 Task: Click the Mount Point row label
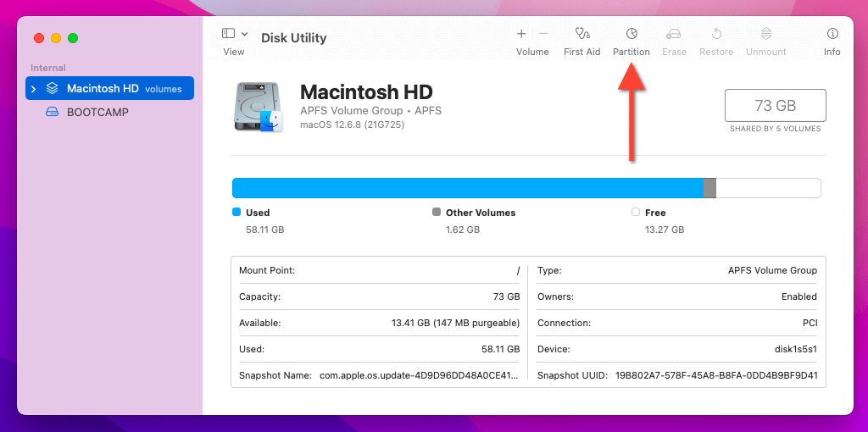(267, 270)
